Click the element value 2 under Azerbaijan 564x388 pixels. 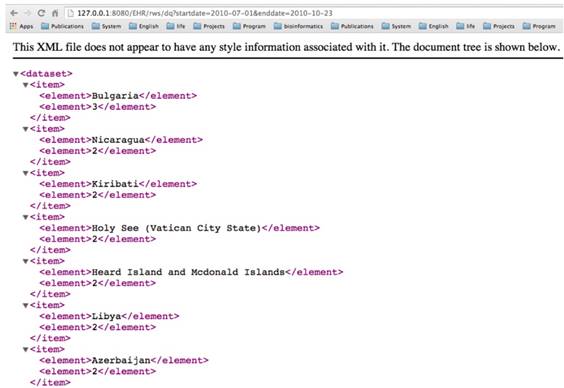coord(95,371)
